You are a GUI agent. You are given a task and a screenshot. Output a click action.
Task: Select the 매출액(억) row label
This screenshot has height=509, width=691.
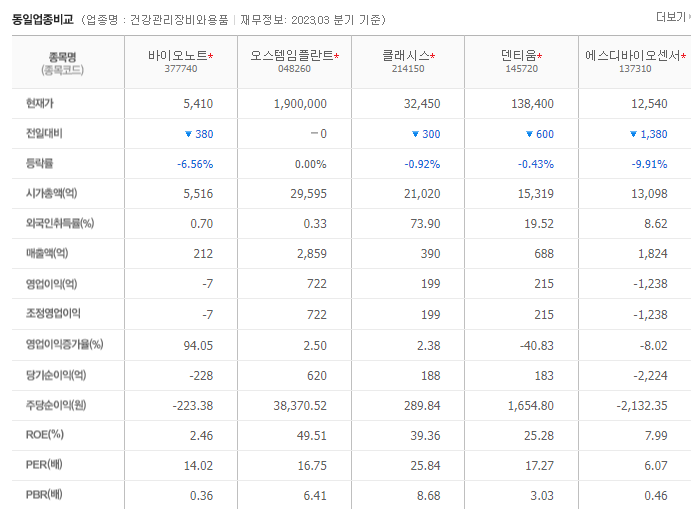point(47,253)
